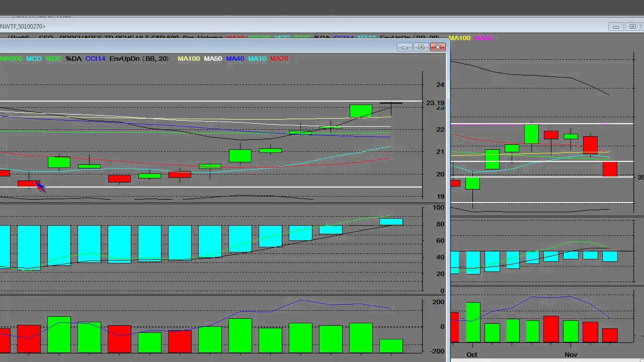Click the EnvUpDn (BB, 20) label in front chart
644x362 pixels.
(x=139, y=59)
